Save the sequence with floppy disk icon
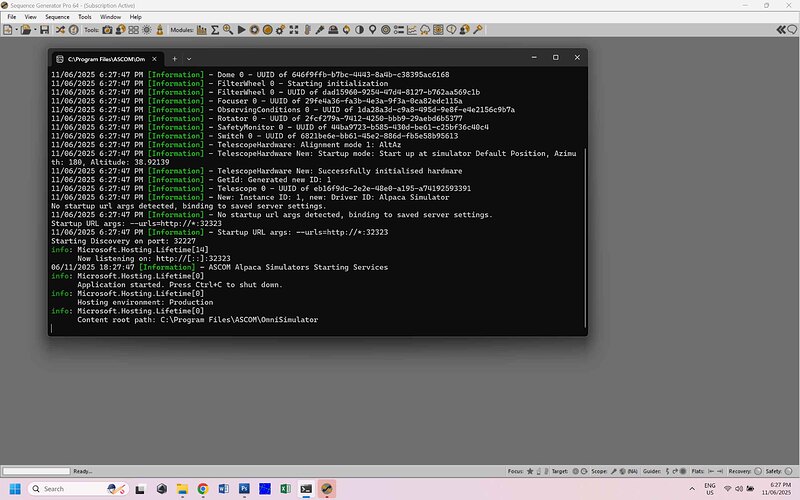 (45, 30)
